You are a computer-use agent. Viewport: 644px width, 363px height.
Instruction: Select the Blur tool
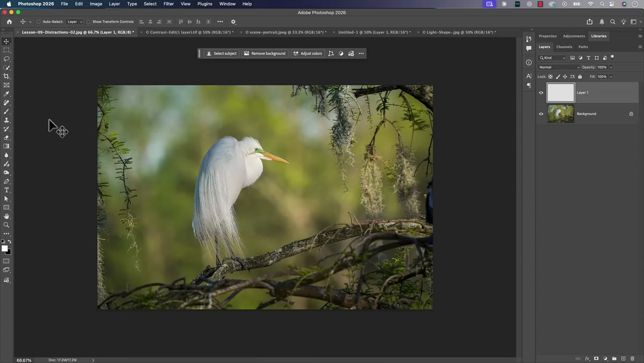(x=6, y=155)
